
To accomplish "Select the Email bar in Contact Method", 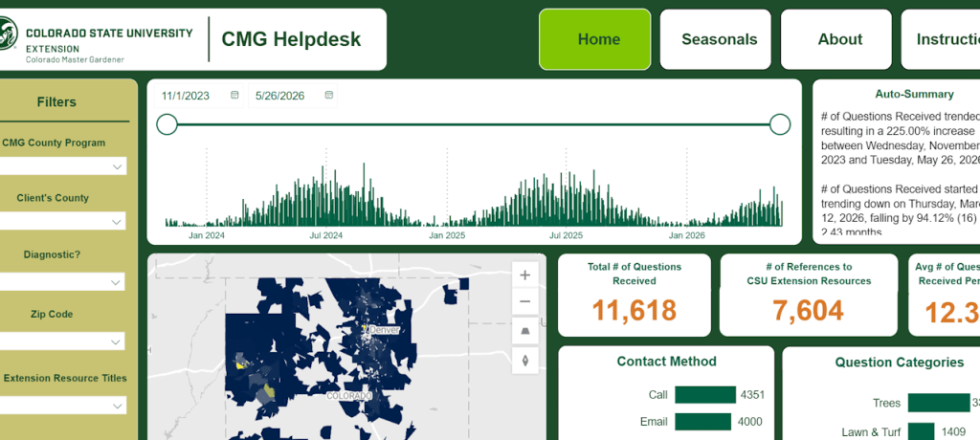I will [702, 422].
